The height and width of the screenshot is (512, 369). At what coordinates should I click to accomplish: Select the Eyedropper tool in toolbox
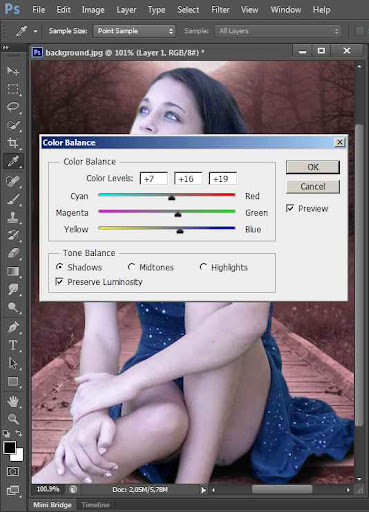click(13, 162)
